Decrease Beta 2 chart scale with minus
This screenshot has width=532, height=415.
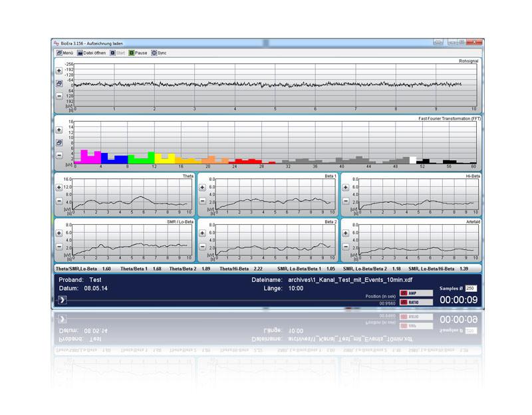[202, 247]
